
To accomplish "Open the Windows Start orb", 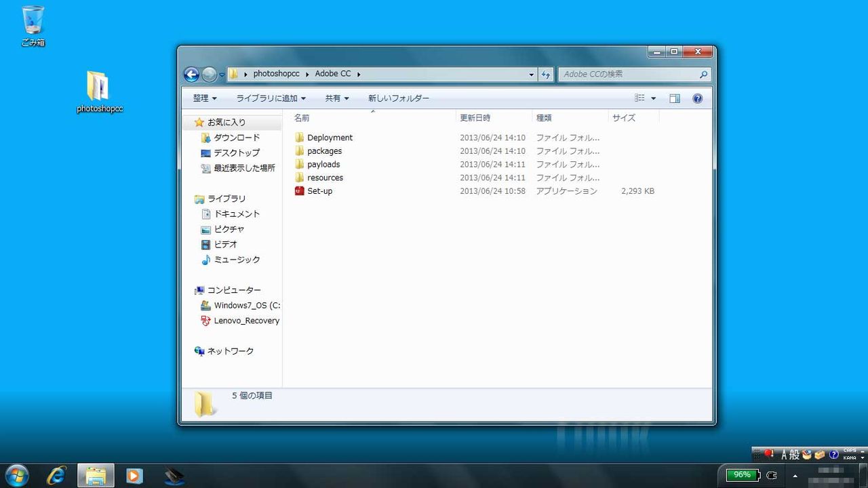I will point(16,475).
